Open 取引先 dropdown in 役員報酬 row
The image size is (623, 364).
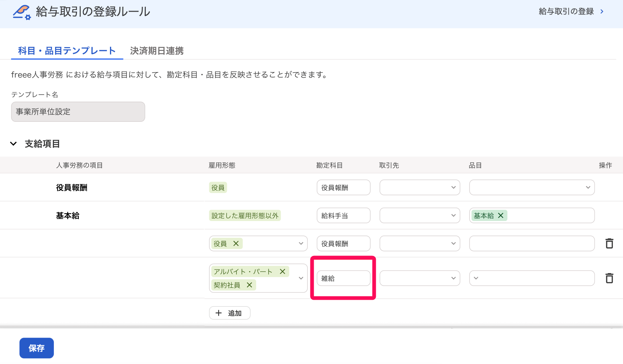(420, 188)
